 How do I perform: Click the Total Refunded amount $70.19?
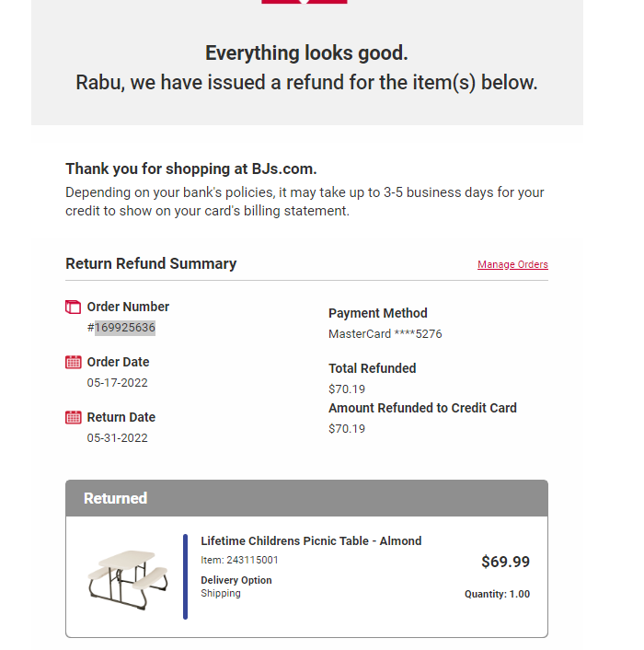click(x=347, y=389)
